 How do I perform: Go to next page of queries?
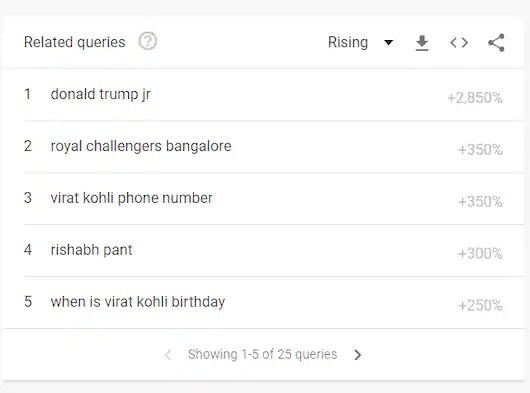(x=358, y=354)
